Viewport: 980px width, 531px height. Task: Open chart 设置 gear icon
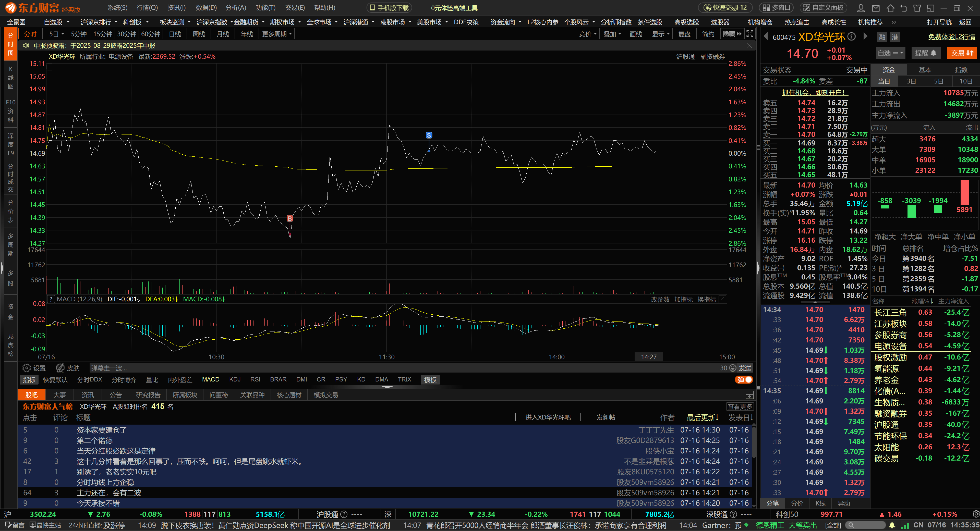point(26,368)
